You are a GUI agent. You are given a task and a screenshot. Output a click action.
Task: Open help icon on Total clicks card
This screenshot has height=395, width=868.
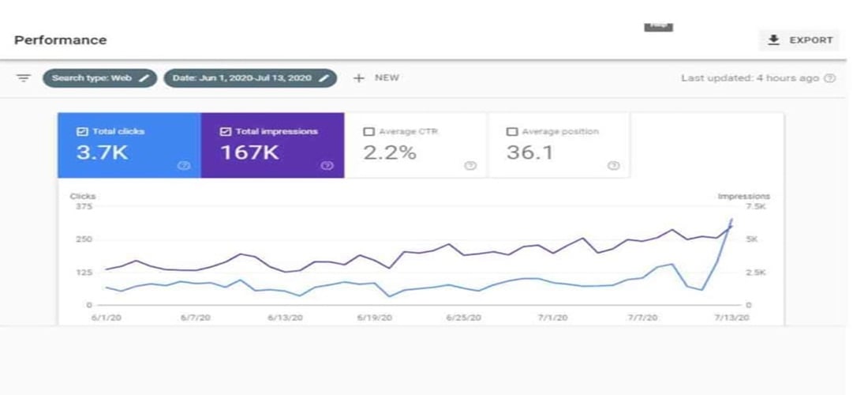pyautogui.click(x=184, y=166)
